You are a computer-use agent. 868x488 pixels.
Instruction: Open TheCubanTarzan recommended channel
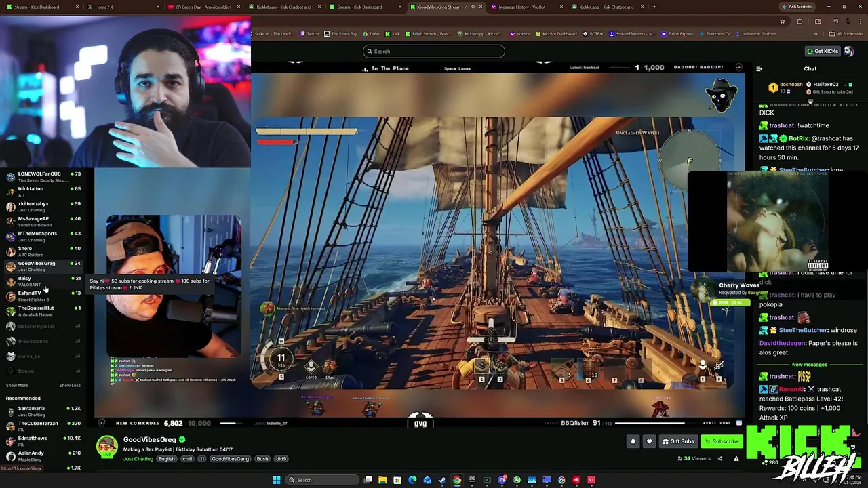pos(43,426)
